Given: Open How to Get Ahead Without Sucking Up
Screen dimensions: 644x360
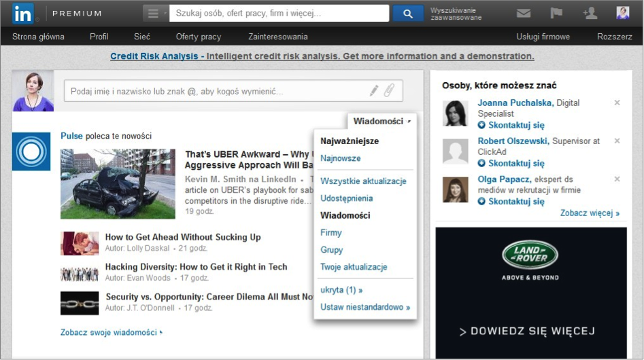Looking at the screenshot, I should pos(183,237).
